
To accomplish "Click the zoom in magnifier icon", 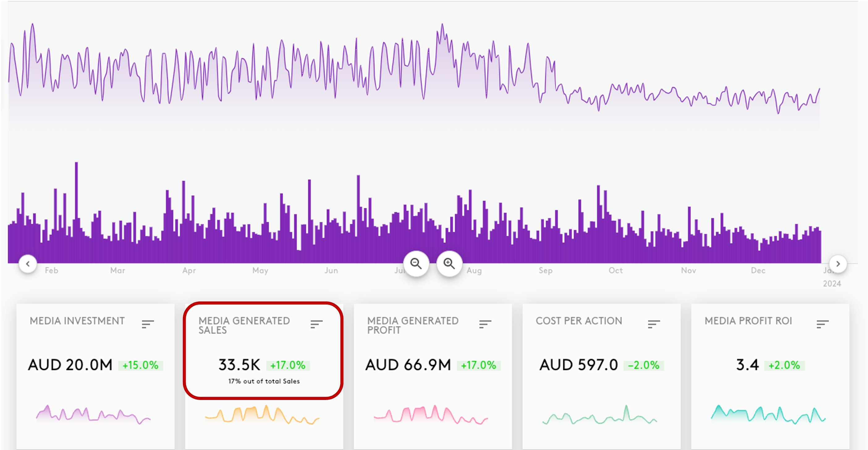I will pyautogui.click(x=449, y=264).
